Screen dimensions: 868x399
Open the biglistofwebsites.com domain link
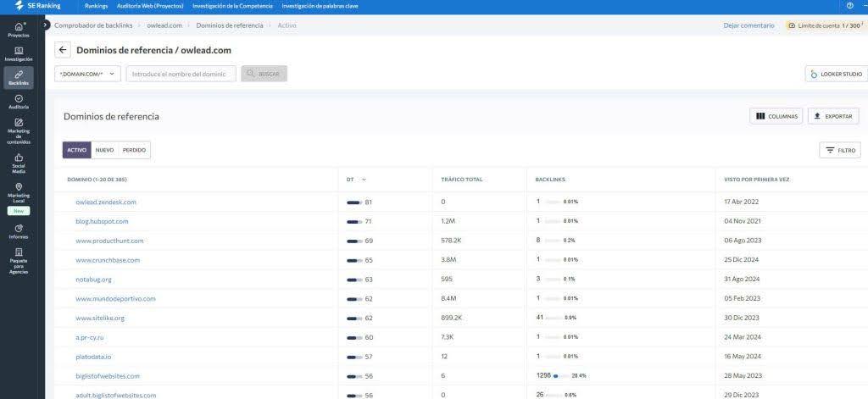(x=108, y=376)
